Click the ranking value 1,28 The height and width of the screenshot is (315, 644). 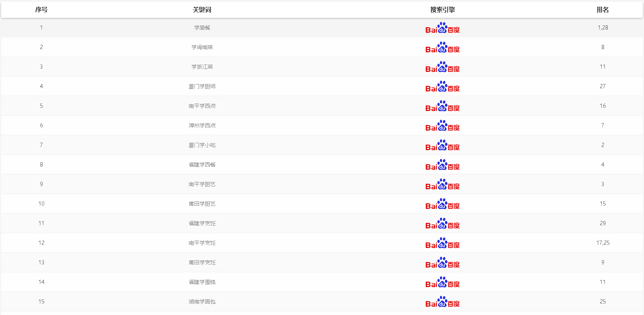point(603,28)
